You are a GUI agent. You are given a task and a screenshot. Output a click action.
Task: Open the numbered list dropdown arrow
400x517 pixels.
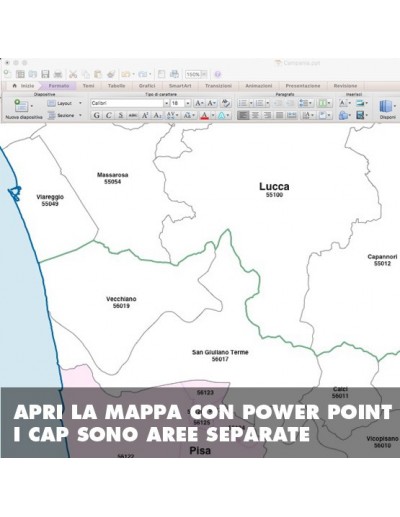tap(267, 103)
